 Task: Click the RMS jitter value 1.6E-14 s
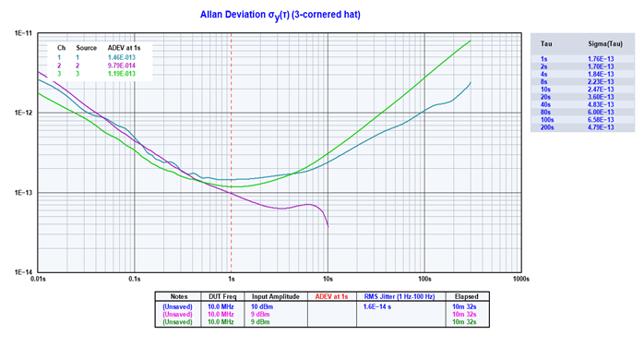(377, 306)
